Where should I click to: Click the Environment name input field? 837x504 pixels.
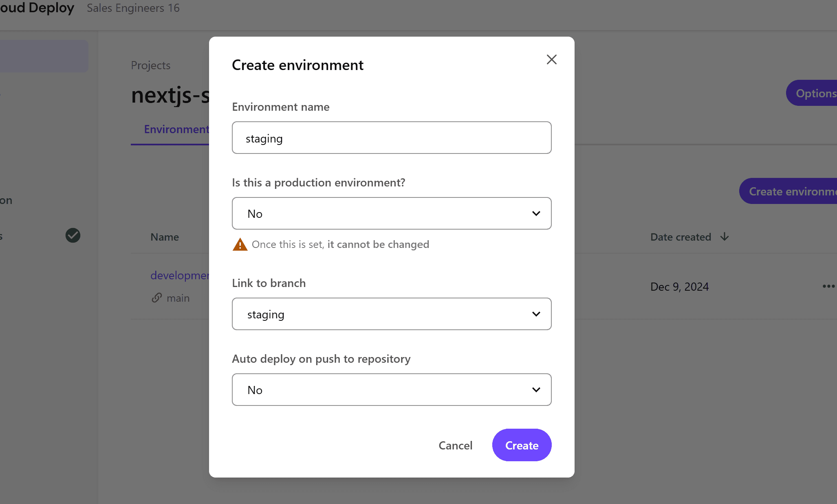point(391,138)
